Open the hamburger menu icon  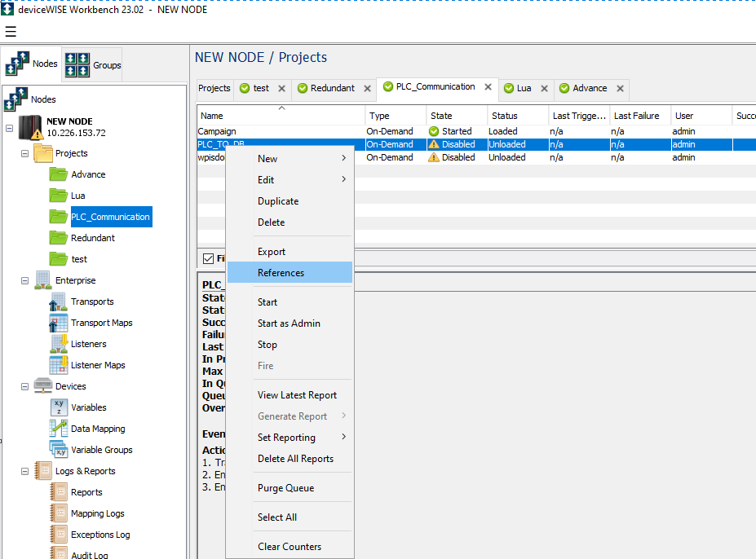11,32
